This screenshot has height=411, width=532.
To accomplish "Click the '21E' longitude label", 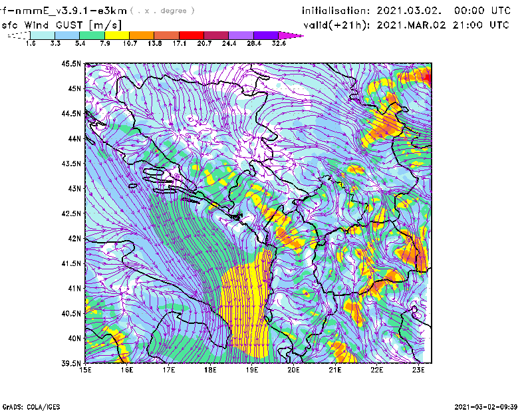I will (x=335, y=370).
